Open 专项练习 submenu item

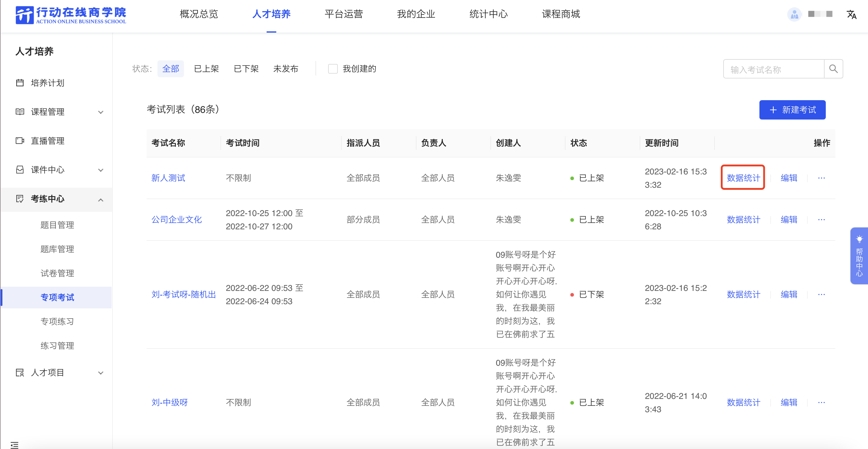click(57, 322)
